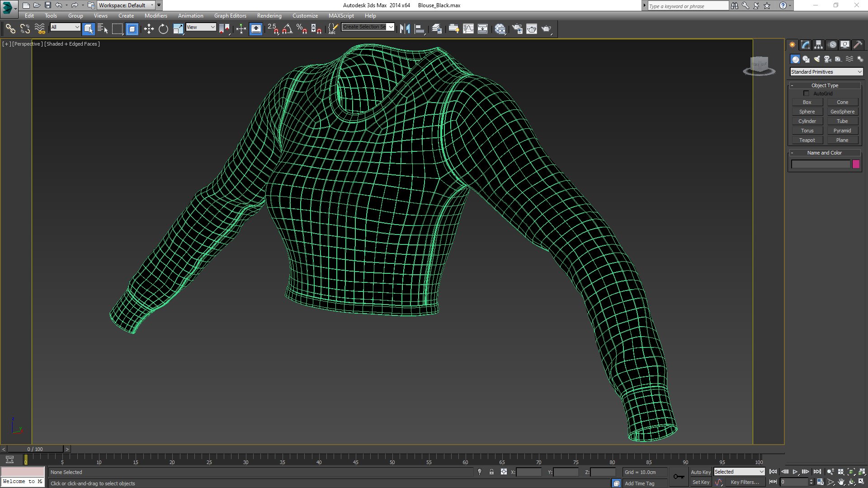Select the Select and Link tool
The width and height of the screenshot is (868, 488).
(x=10, y=29)
